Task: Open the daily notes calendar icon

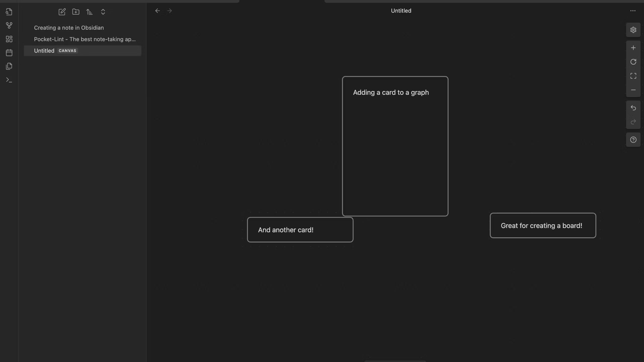Action: click(x=9, y=53)
